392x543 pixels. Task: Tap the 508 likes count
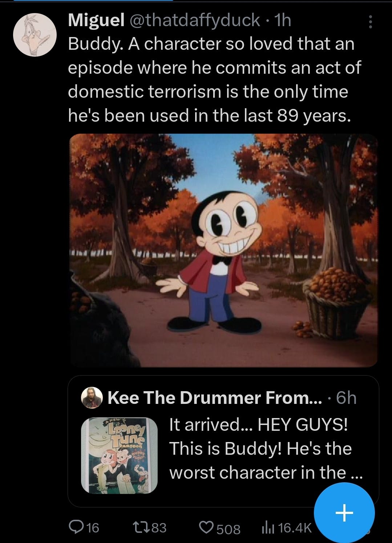pyautogui.click(x=229, y=528)
